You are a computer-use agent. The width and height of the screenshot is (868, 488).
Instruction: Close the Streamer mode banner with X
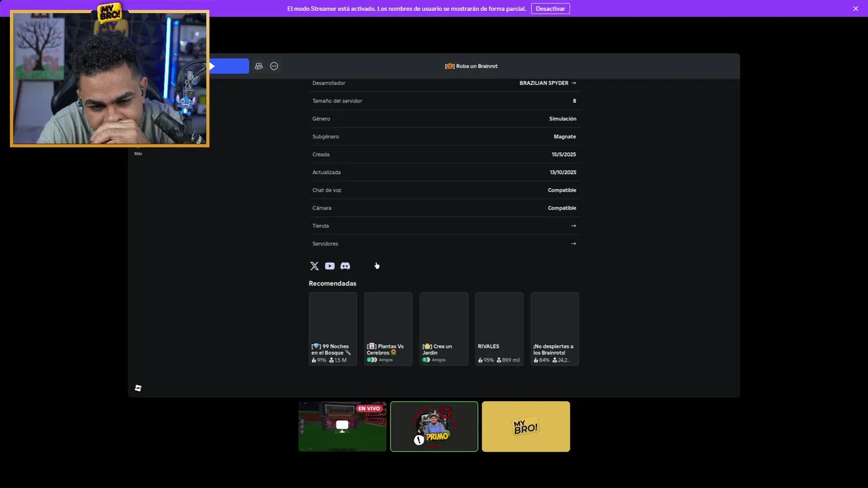point(856,8)
